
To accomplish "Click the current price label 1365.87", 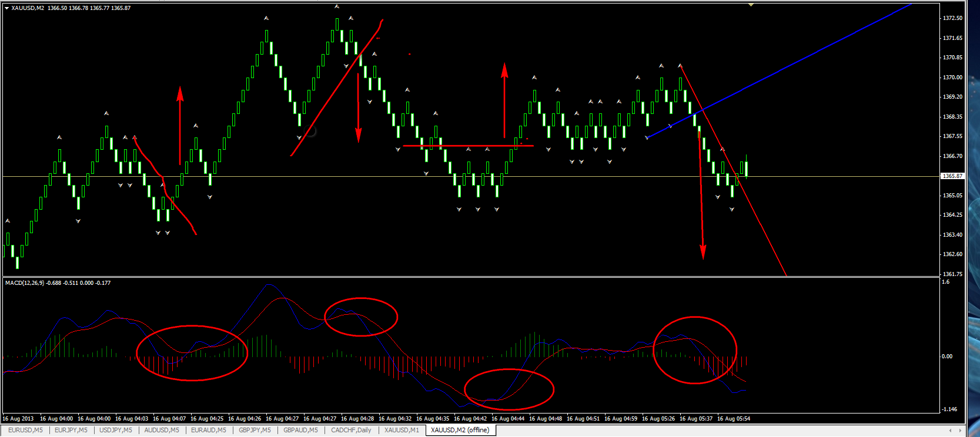I will click(953, 176).
